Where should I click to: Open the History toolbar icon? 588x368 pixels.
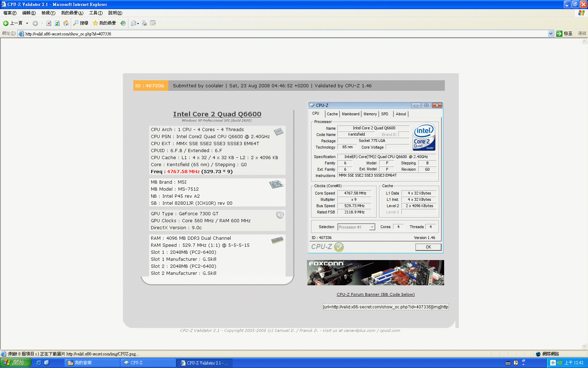(x=123, y=23)
